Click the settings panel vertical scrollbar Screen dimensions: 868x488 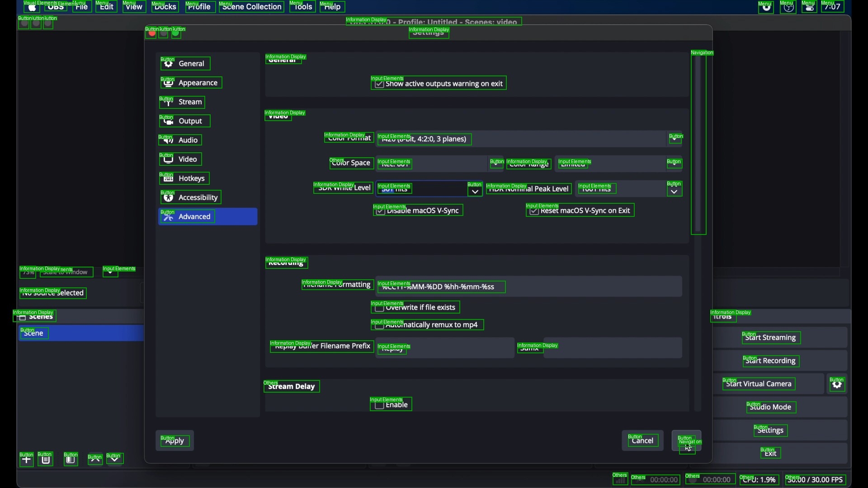click(x=699, y=145)
